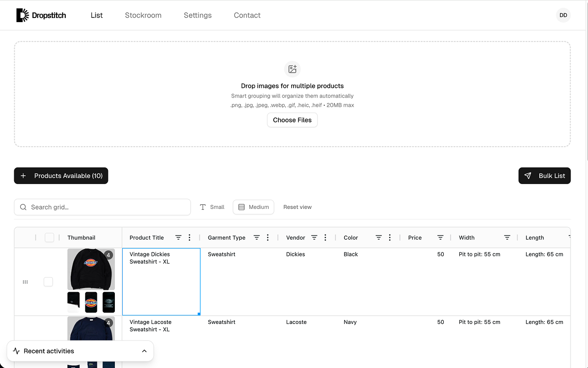Click the price cell in the Dickies row

coord(426,282)
